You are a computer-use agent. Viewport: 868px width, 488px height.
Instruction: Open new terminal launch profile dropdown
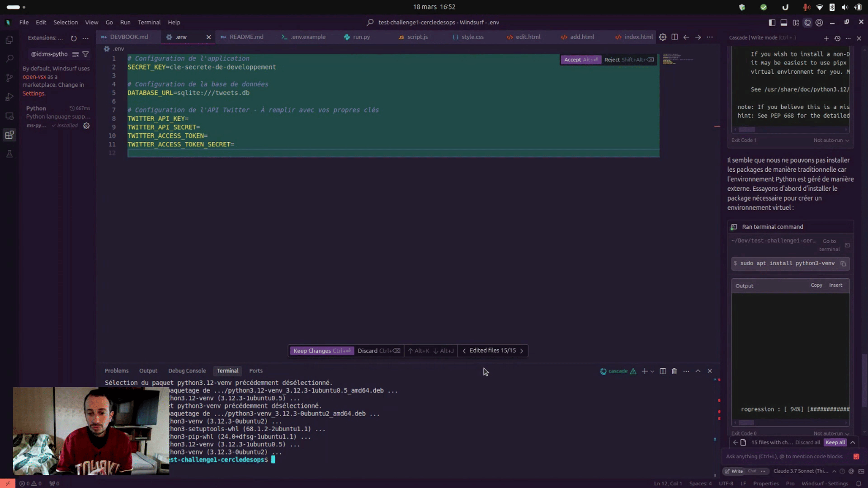click(652, 371)
